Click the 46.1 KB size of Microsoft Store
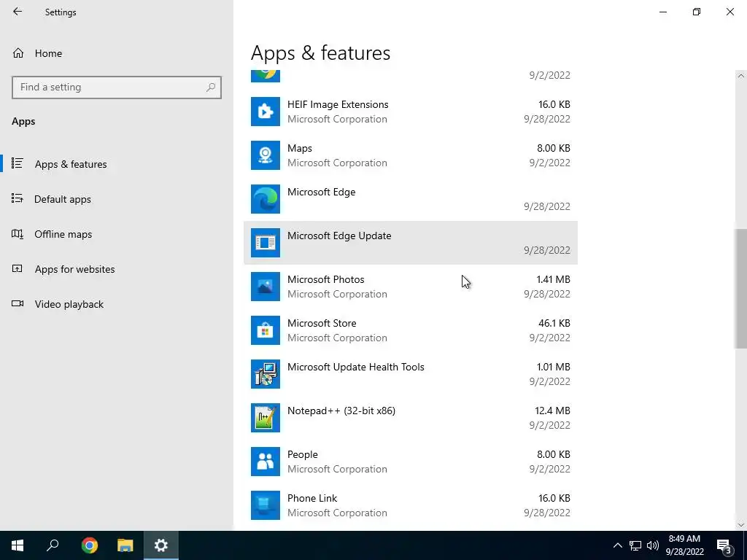 pyautogui.click(x=554, y=323)
